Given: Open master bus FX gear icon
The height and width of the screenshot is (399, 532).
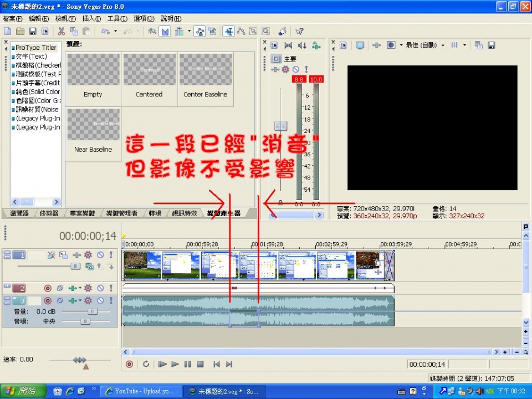Looking at the screenshot, I should point(285,69).
